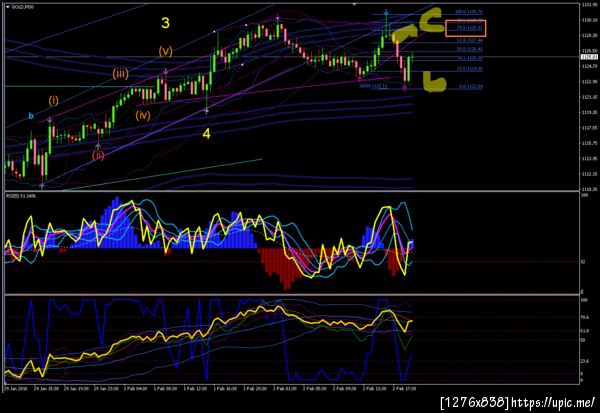Image resolution: width=600 pixels, height=413 pixels.
Task: Open the chart symbol dropdown triangle beside GOLD,M30
Action: click(8, 7)
